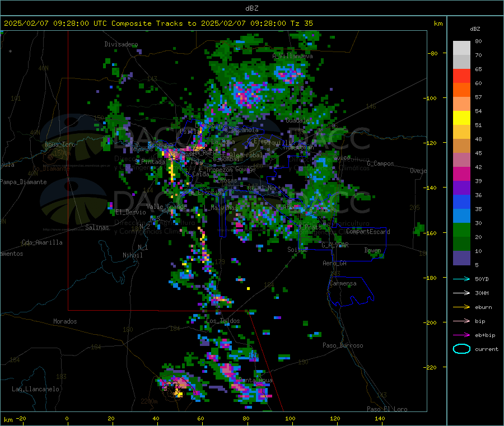
Task: Click the 'Cda_Amarilla' map label
Action: 42,242
